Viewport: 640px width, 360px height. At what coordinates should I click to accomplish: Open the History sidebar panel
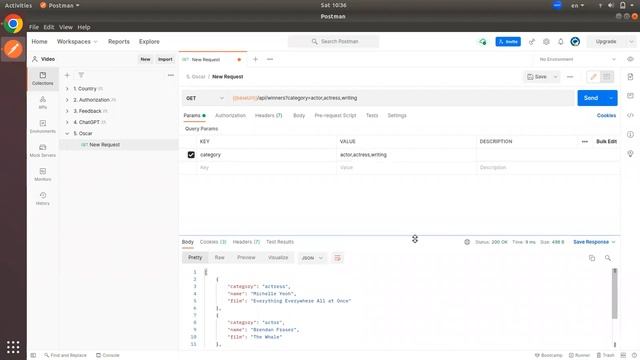[x=42, y=199]
